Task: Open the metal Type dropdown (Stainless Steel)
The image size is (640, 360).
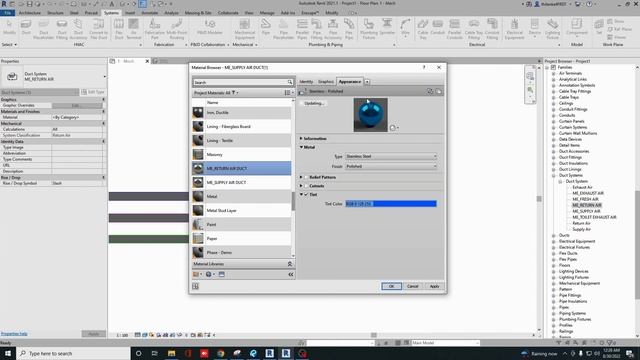Action: [x=391, y=156]
